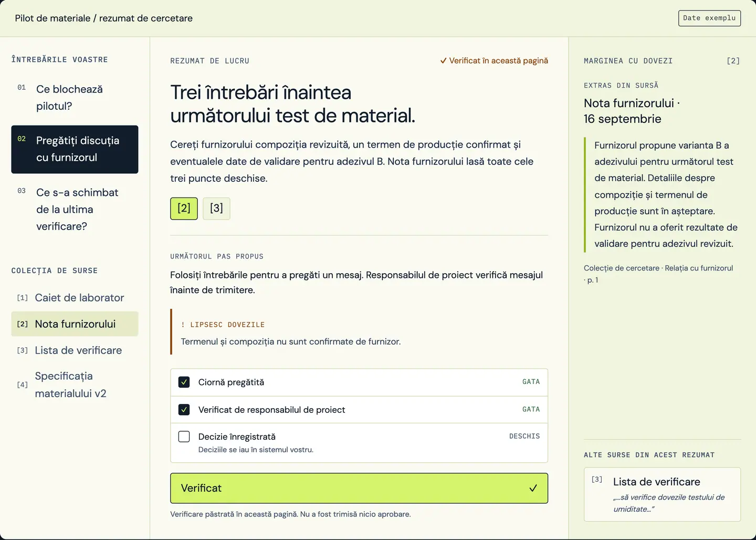Open source [1] Caiet de laborator
Image resolution: width=756 pixels, height=540 pixels.
coord(75,298)
